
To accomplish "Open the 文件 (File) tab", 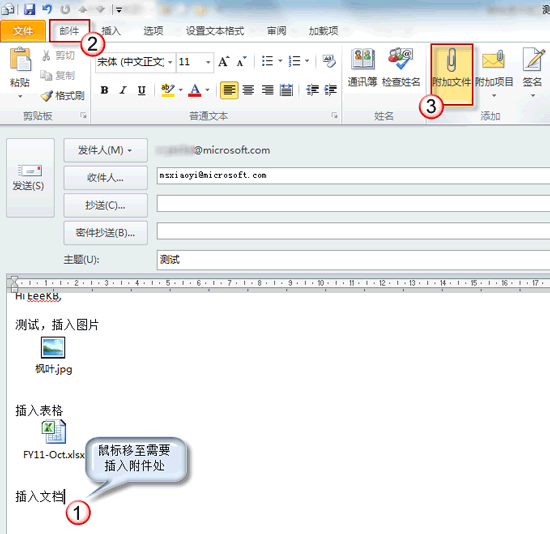I will coord(23,31).
